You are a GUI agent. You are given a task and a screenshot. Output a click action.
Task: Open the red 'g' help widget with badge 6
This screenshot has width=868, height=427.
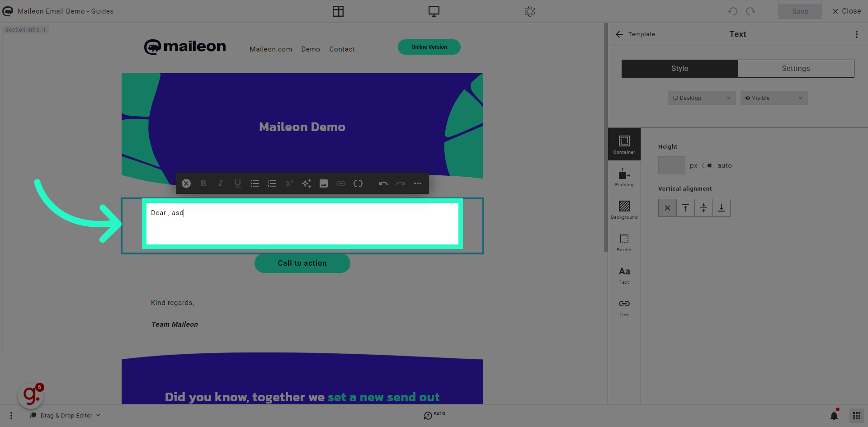(32, 395)
